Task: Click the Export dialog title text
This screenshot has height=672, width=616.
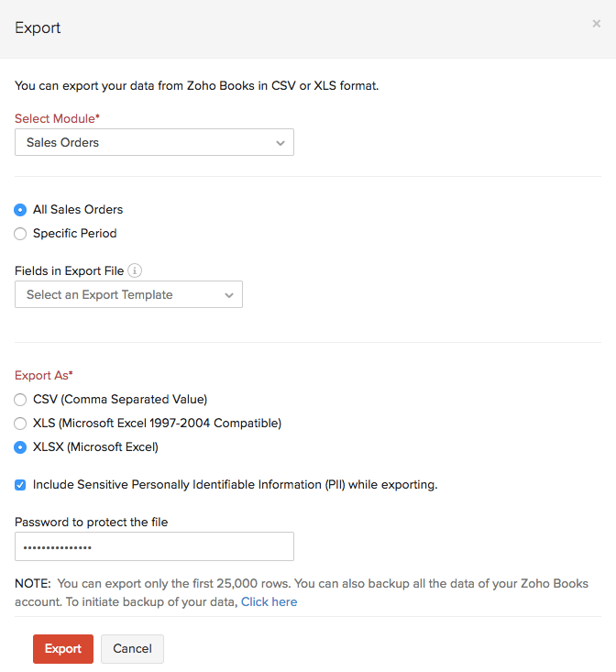Action: point(38,28)
